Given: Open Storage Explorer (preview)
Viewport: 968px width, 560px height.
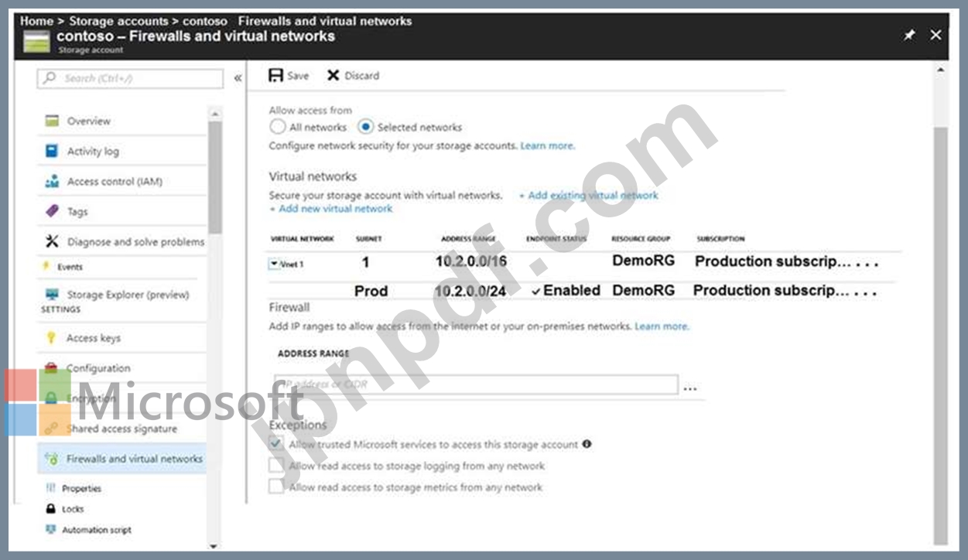Looking at the screenshot, I should point(128,295).
